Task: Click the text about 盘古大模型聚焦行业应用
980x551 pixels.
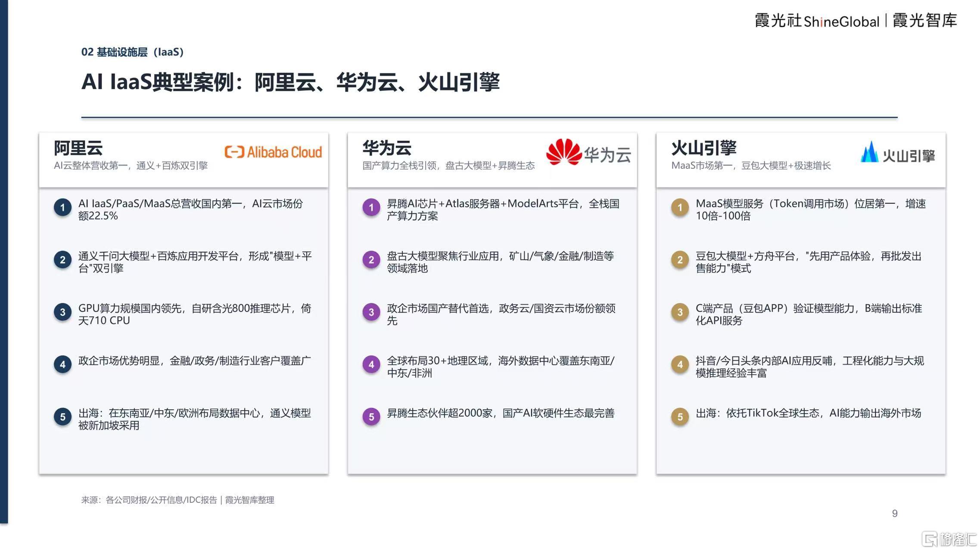Action: click(x=500, y=262)
